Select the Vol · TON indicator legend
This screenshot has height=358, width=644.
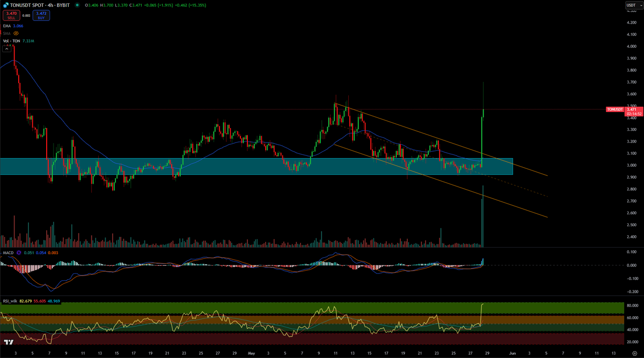[x=13, y=41]
